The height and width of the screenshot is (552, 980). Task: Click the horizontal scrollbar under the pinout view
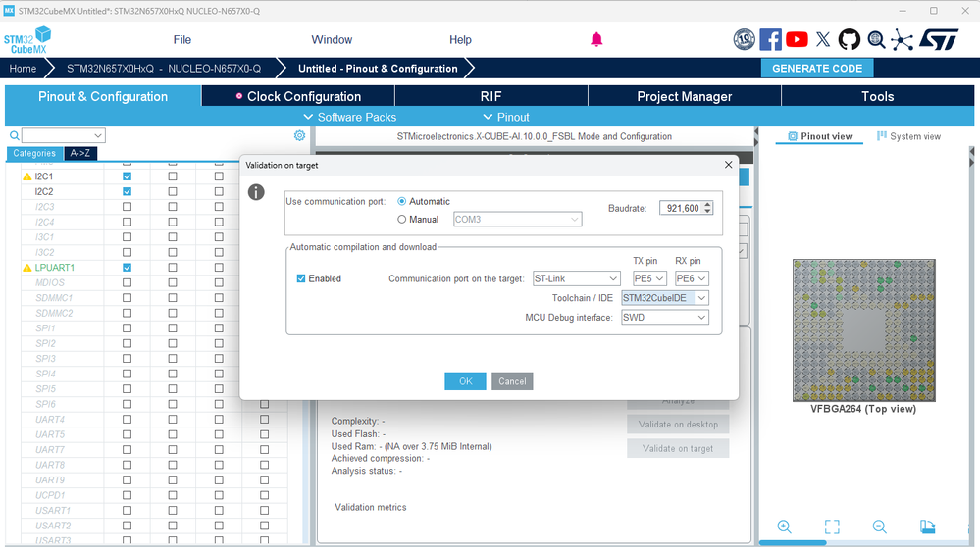click(793, 542)
